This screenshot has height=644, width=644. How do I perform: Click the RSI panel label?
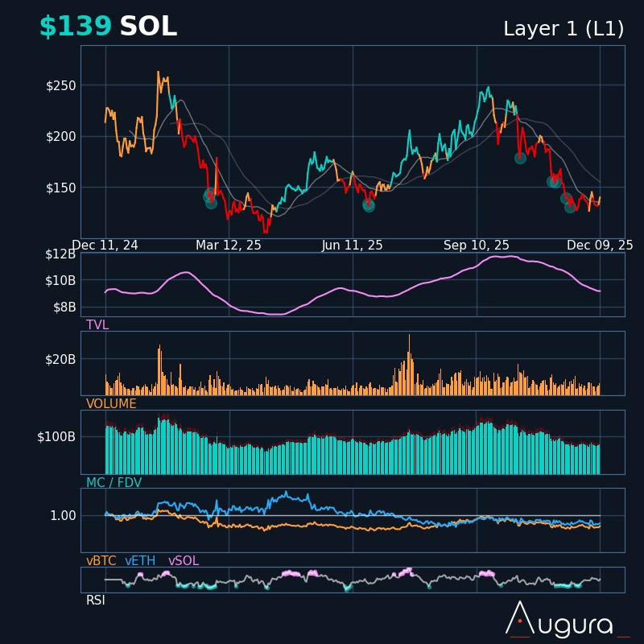click(95, 601)
